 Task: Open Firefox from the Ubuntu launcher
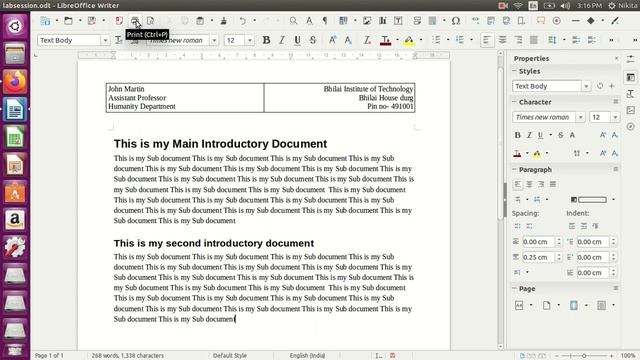click(15, 82)
